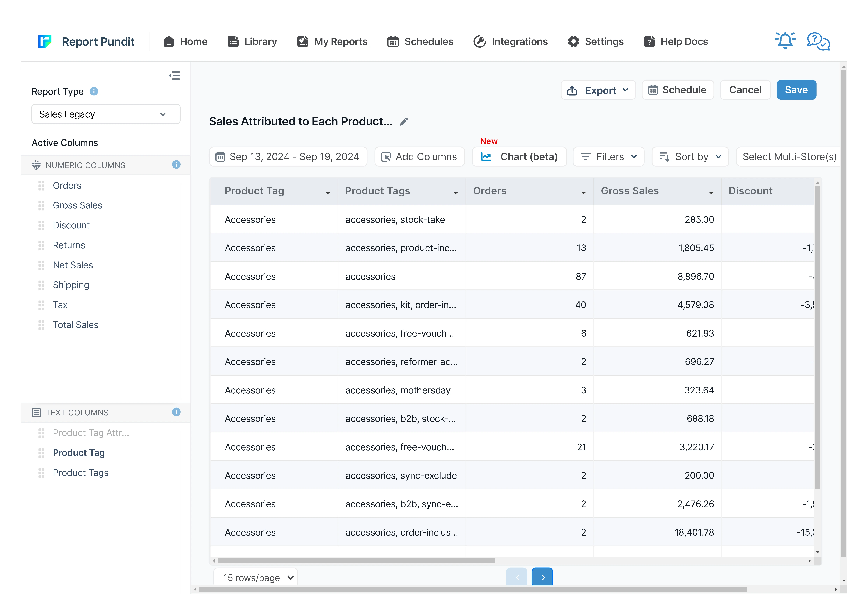868x614 pixels.
Task: Click the Report Pundit logo
Action: coord(45,41)
